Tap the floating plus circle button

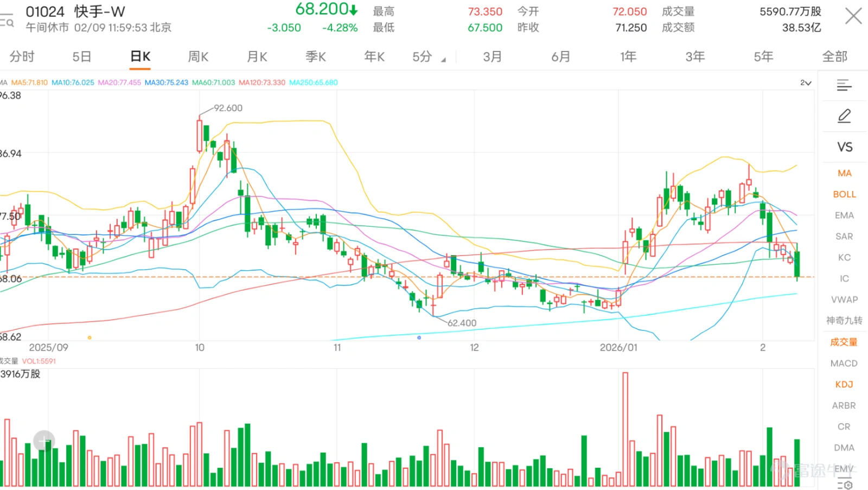(x=44, y=441)
